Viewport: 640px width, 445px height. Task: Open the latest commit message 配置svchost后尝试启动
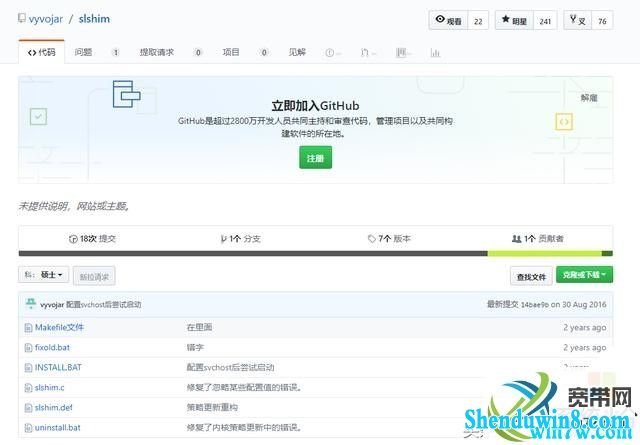104,305
